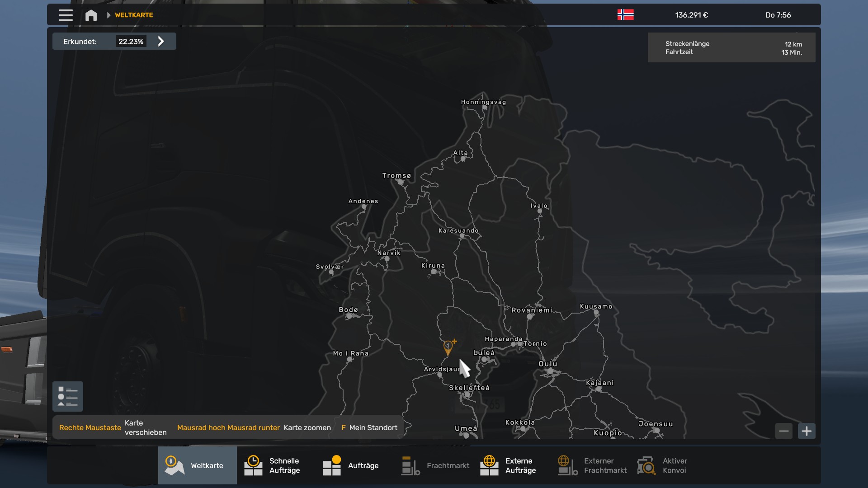Open the Aktiver Konvoi tab
This screenshot has height=488, width=868.
pos(669,465)
